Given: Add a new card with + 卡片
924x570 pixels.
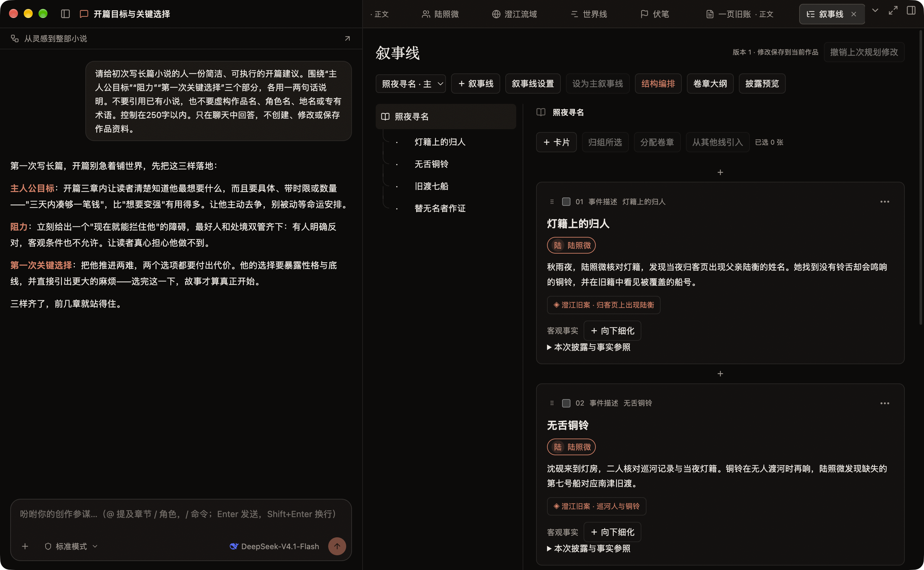Looking at the screenshot, I should [557, 142].
